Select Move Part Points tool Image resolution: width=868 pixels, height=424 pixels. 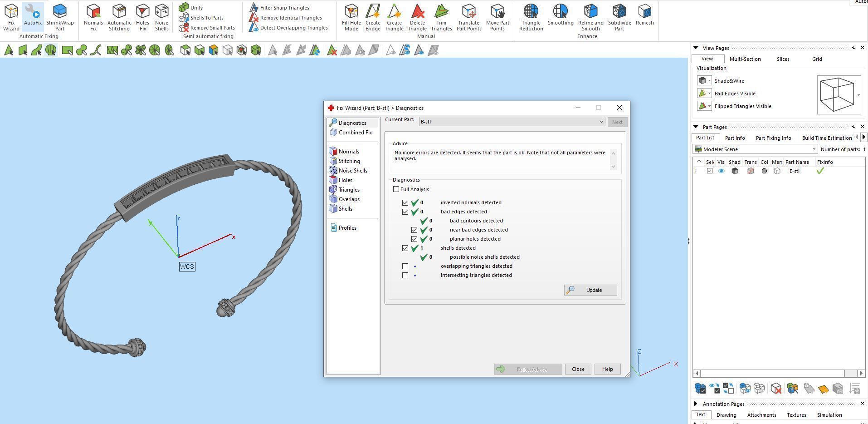point(497,17)
